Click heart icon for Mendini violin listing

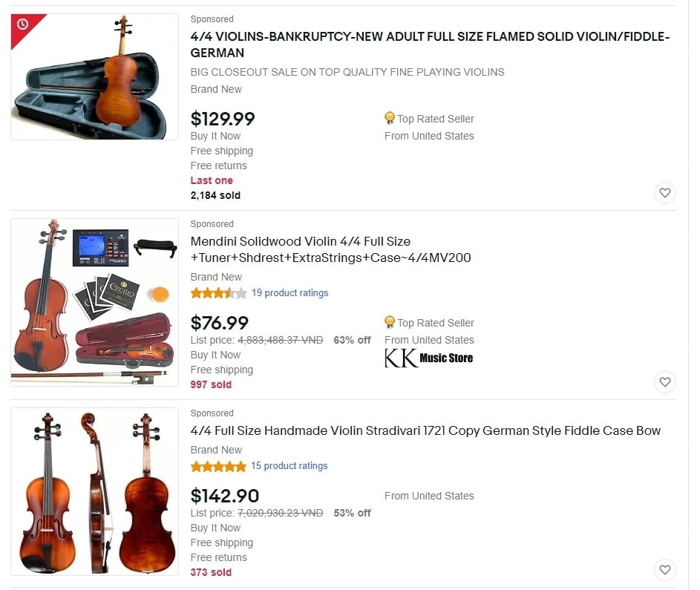664,382
